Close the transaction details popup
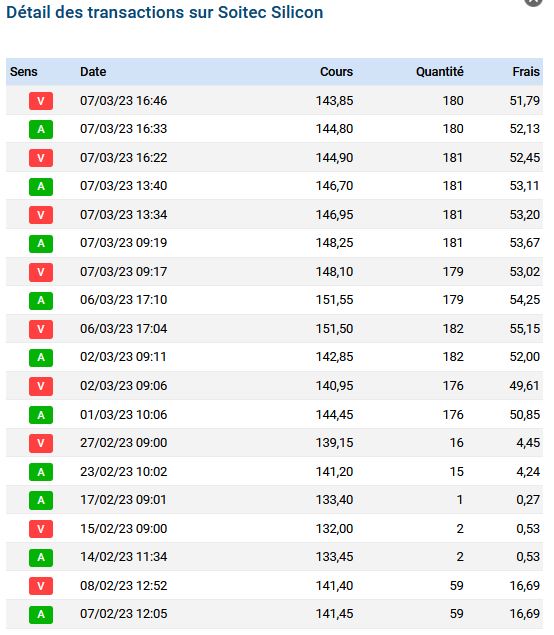 pyautogui.click(x=533, y=2)
